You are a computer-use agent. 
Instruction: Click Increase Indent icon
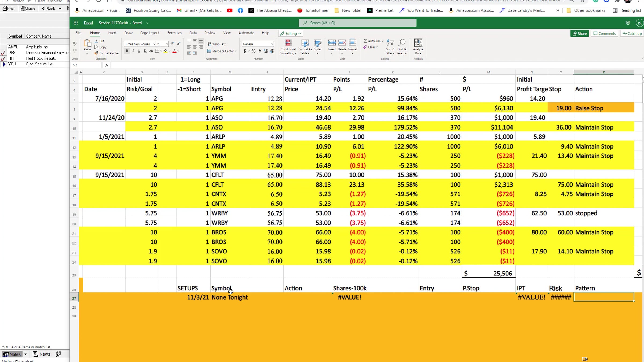(195, 53)
